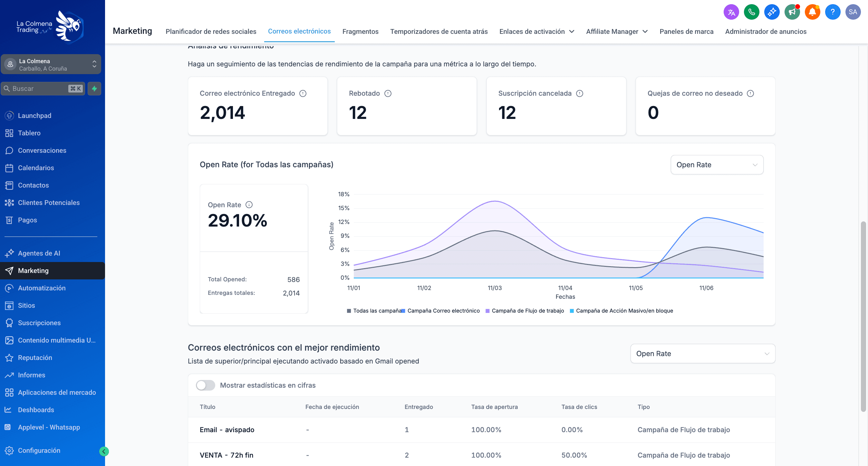The width and height of the screenshot is (868, 466).
Task: Open Planificador de redes sociales tab
Action: pos(211,31)
